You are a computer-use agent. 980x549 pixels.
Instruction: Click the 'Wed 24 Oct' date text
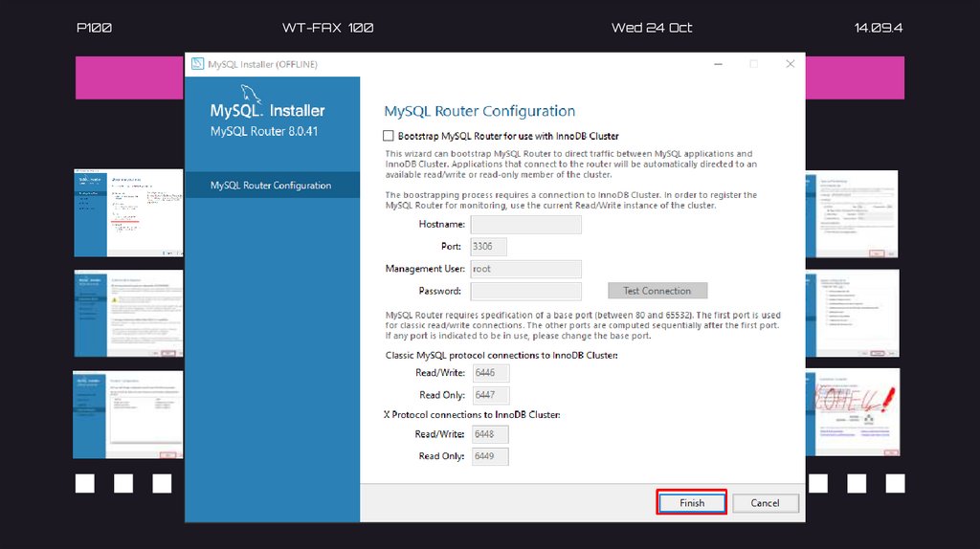[652, 28]
